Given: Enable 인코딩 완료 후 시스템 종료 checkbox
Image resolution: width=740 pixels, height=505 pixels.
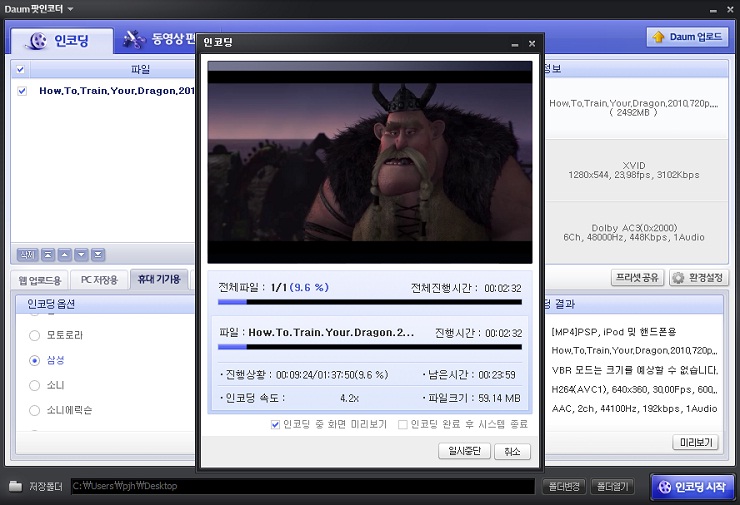Looking at the screenshot, I should 403,425.
